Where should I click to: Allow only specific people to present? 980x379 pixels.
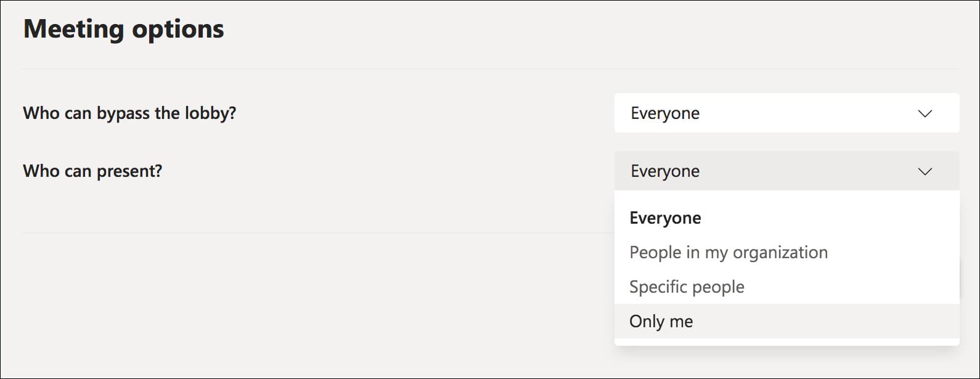click(687, 287)
